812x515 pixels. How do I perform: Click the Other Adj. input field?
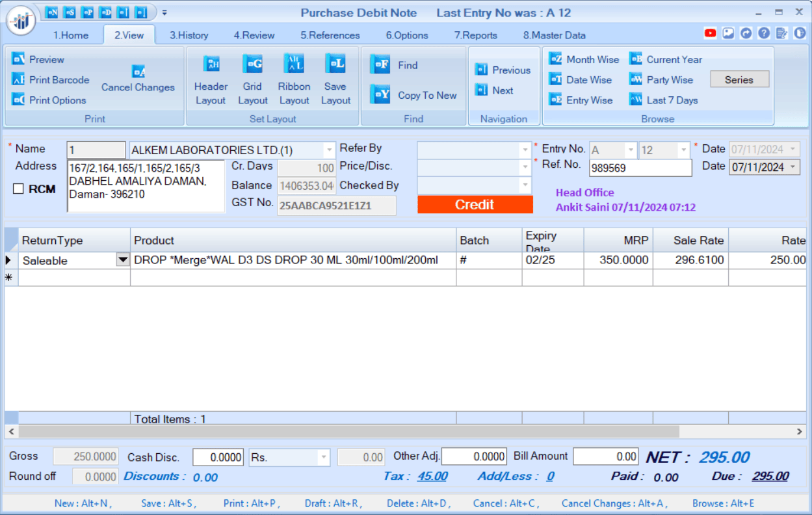tap(474, 456)
